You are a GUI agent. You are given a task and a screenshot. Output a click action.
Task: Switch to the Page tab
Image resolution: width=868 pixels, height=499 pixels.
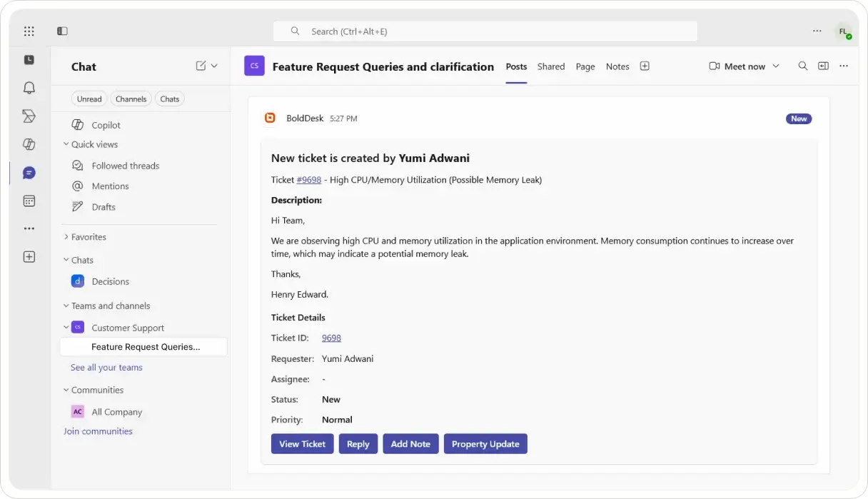click(585, 66)
